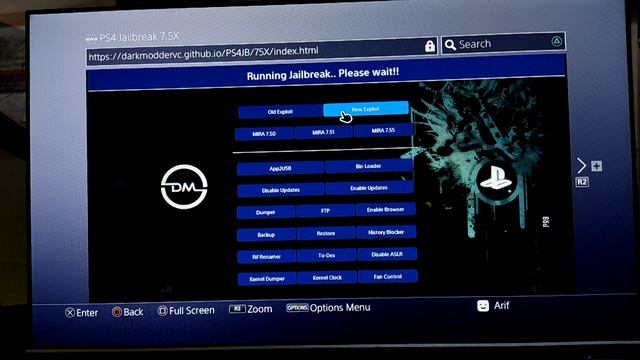Open the Fan Control payload
Screen dimensions: 640x360
(x=388, y=276)
